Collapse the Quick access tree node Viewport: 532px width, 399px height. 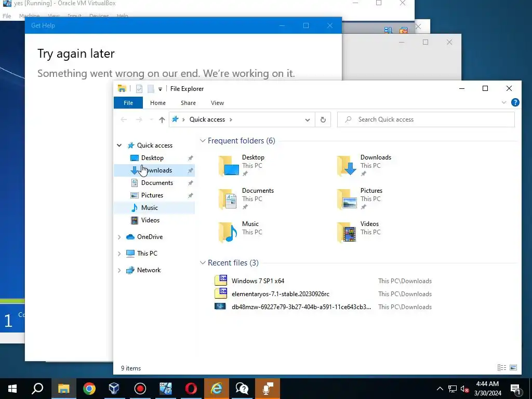(x=119, y=145)
